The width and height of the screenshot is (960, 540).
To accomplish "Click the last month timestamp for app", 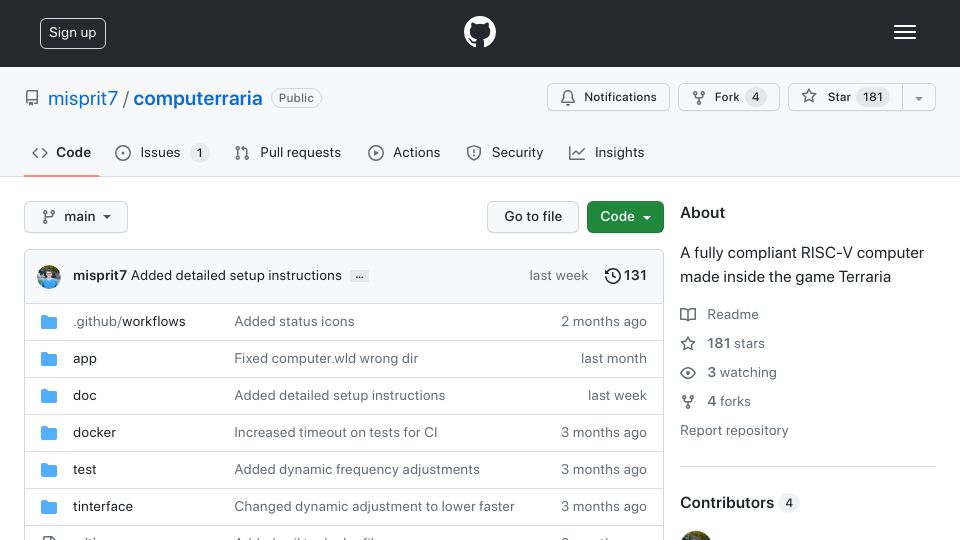I will click(x=613, y=358).
